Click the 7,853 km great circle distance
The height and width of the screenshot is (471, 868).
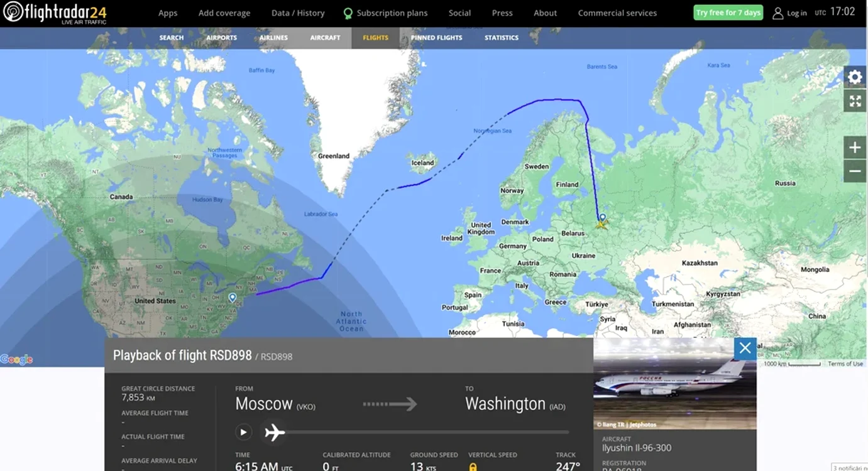coord(138,398)
